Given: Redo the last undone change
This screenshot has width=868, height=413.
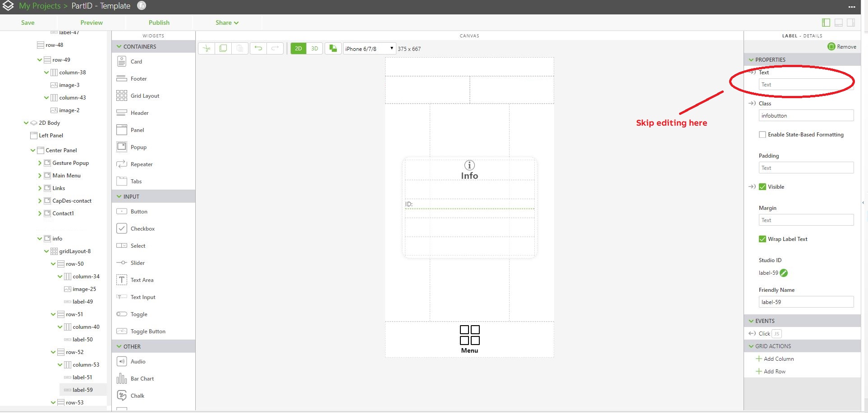Looking at the screenshot, I should (275, 49).
